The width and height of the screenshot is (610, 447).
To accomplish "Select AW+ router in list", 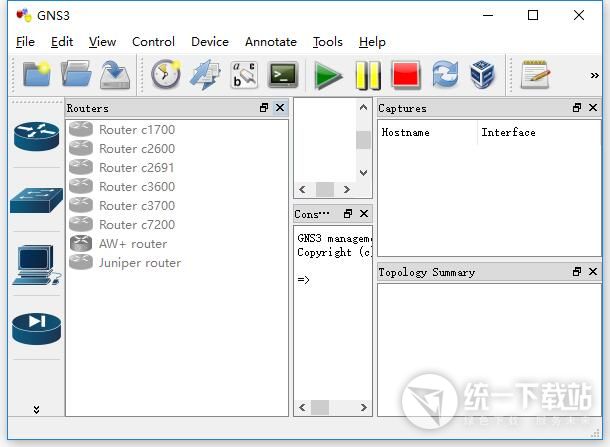I will [177, 244].
